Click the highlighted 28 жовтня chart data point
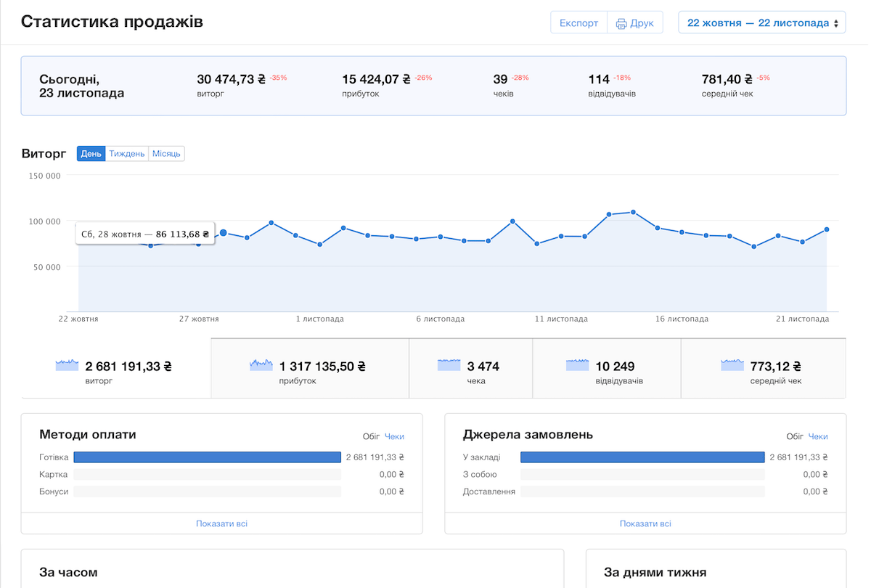Screen dimensions: 871x588 click(x=223, y=233)
